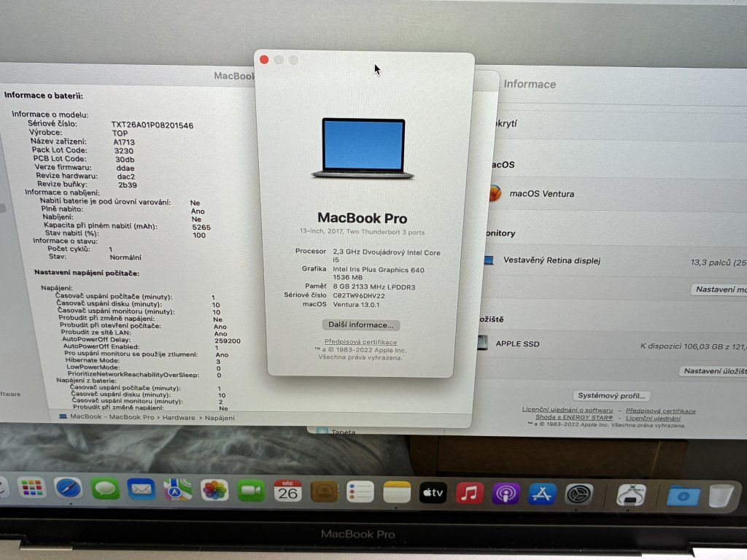Select the serial number C02TW96DHV22

359,296
